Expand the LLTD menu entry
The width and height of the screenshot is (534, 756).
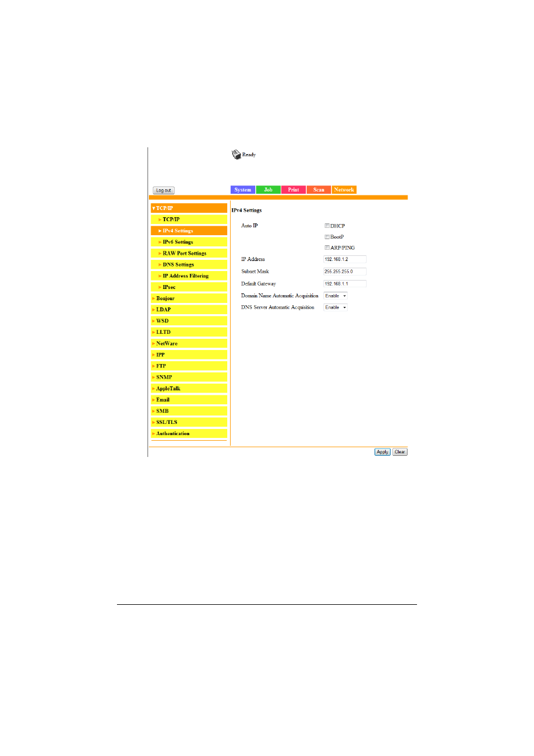click(x=189, y=332)
